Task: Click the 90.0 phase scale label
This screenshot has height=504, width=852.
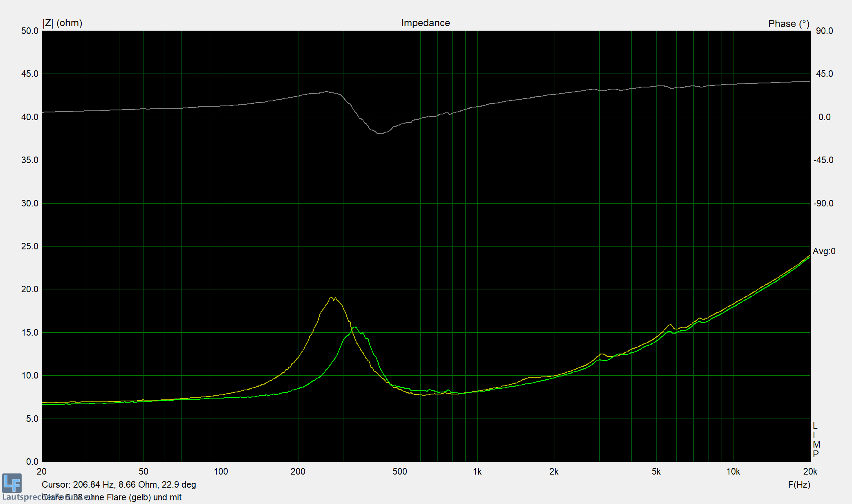Action: pos(824,31)
